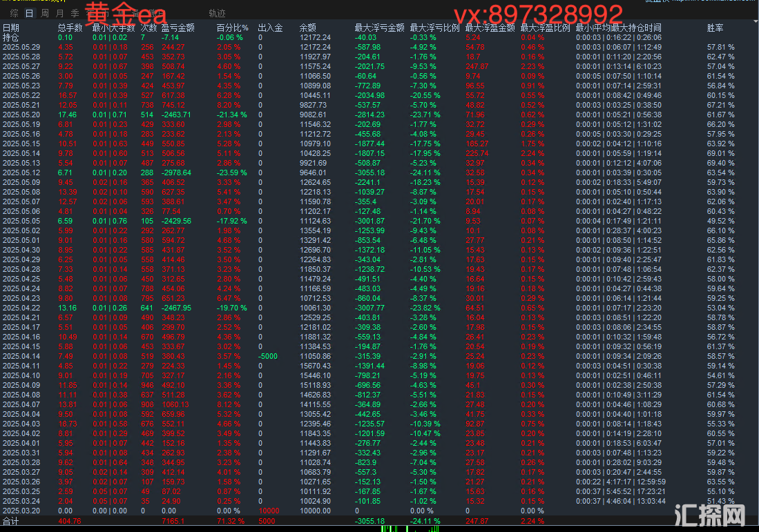Click the 胜率 column header
This screenshot has width=759, height=532.
pos(715,28)
